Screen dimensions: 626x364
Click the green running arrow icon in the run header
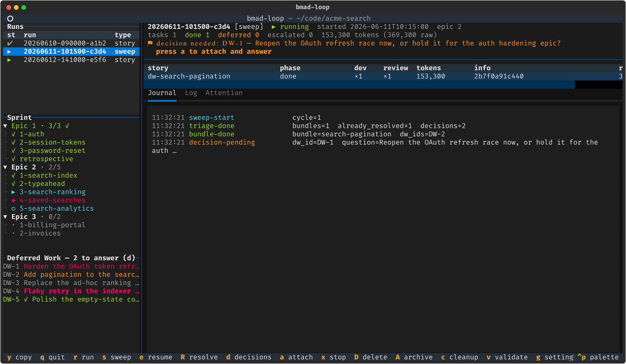pyautogui.click(x=274, y=27)
